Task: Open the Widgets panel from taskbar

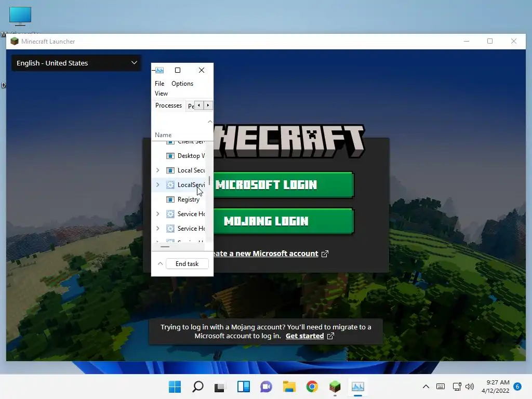Action: (244, 387)
